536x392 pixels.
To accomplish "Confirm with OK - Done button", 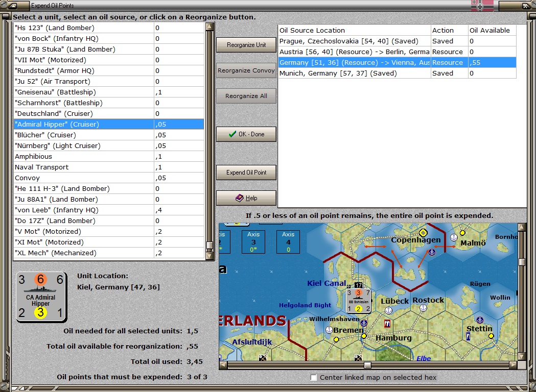I will [x=246, y=134].
